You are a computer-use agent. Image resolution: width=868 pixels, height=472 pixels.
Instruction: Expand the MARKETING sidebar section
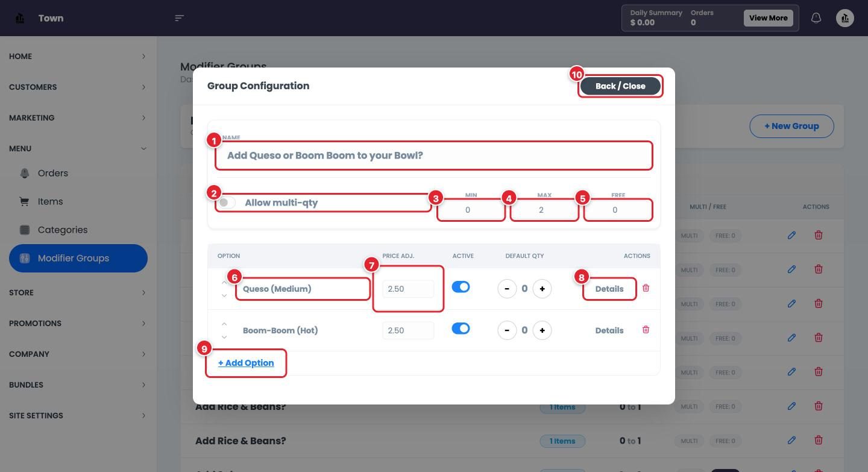point(78,118)
